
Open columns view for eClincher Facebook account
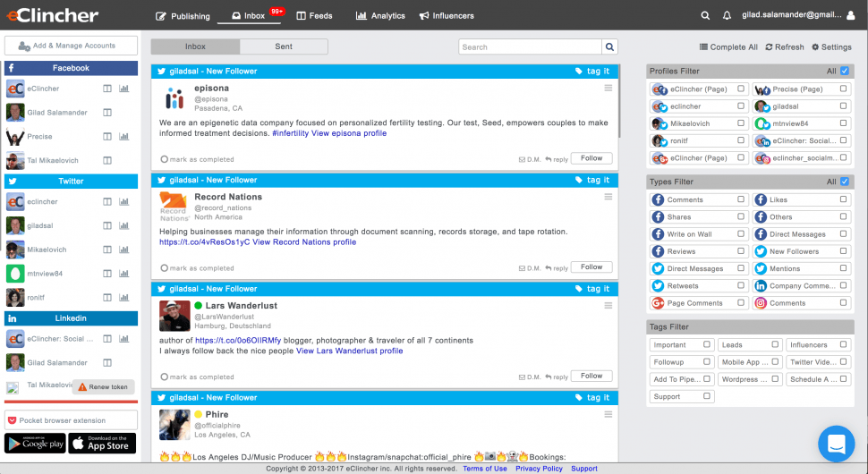click(x=107, y=89)
